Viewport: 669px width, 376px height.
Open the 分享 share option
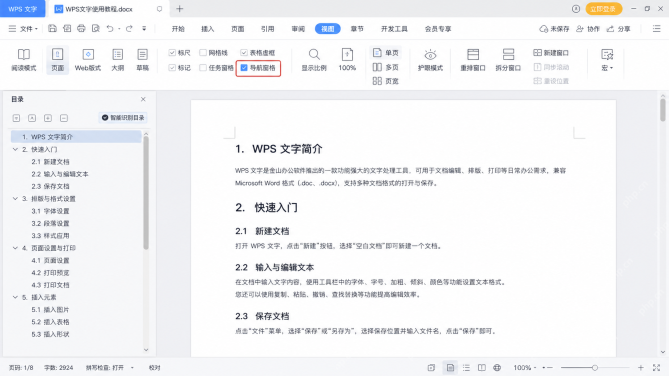[x=619, y=29]
